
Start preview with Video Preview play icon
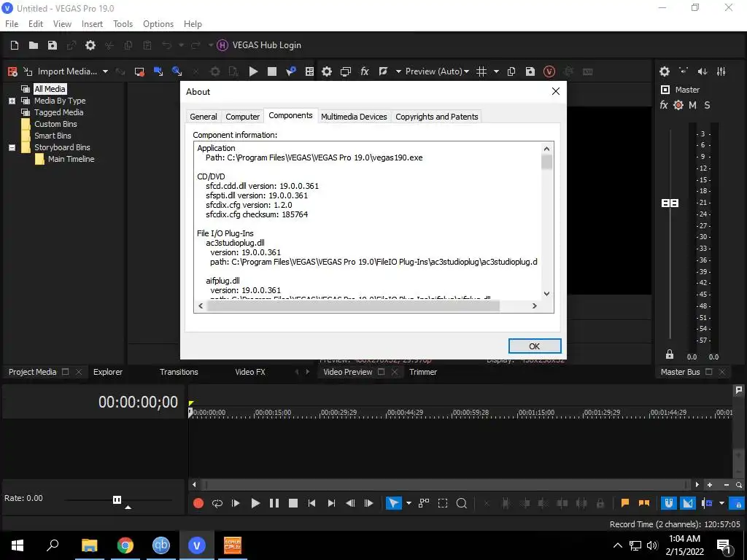(253, 71)
